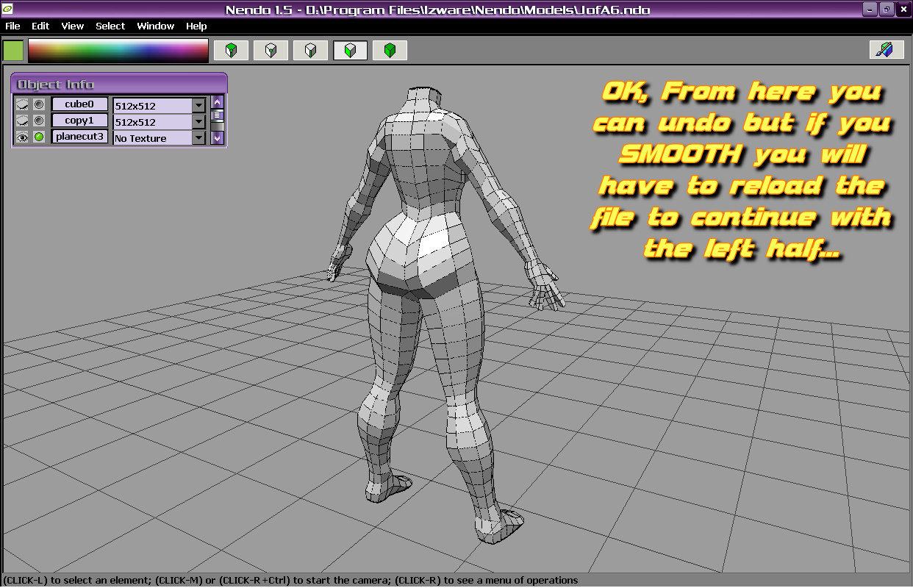Show the hidden cube0 object via eye icon
This screenshot has height=588, width=913.
pos(22,105)
